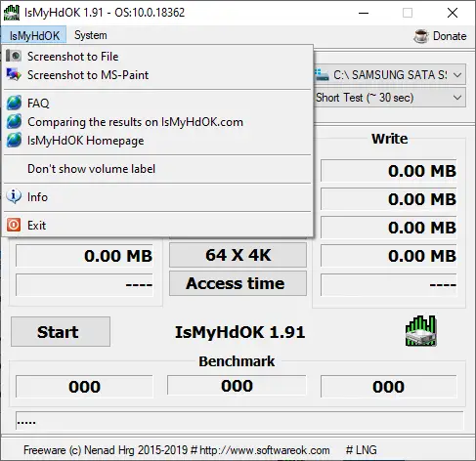Click the coffee cup Donate icon
This screenshot has height=461, width=476.
tap(421, 36)
